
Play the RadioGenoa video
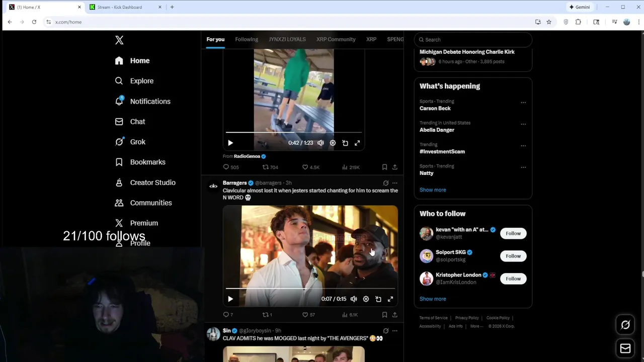[230, 143]
